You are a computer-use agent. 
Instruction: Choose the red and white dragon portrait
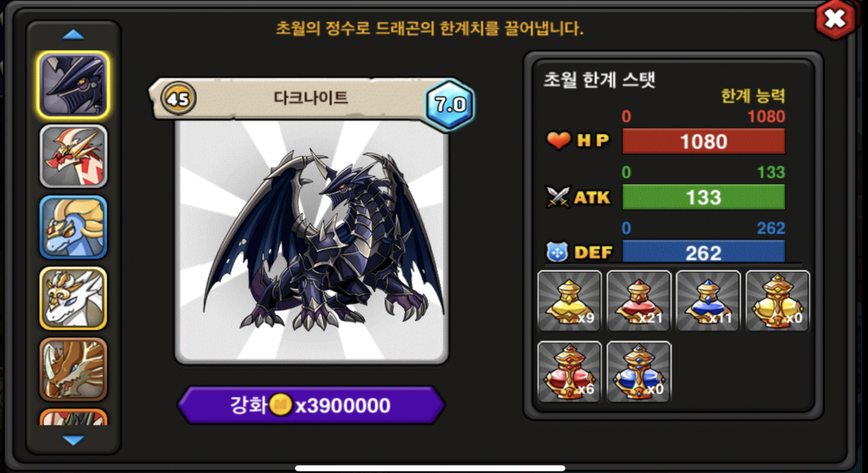tap(73, 156)
